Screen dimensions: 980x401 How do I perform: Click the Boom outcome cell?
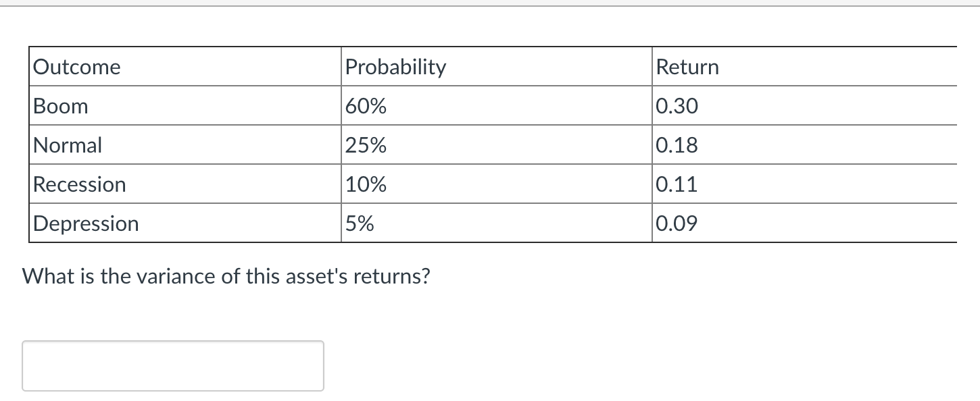click(x=61, y=105)
